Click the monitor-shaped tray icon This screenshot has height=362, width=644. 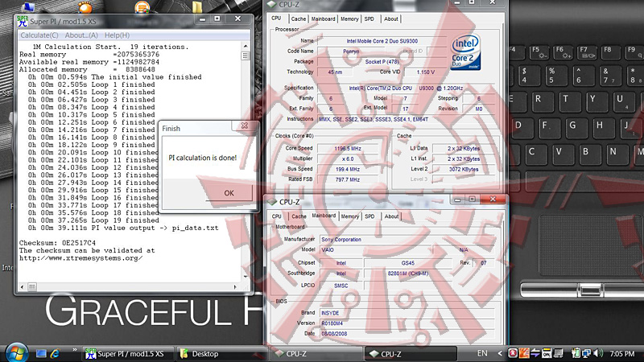(x=558, y=353)
